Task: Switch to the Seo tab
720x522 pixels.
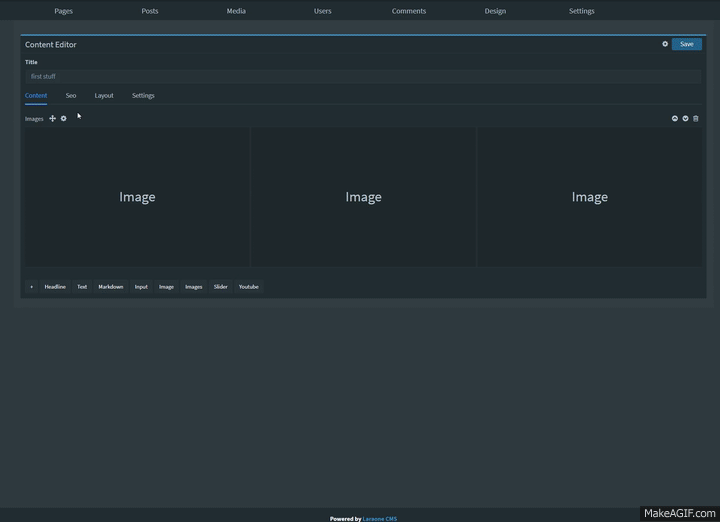Action: [71, 95]
